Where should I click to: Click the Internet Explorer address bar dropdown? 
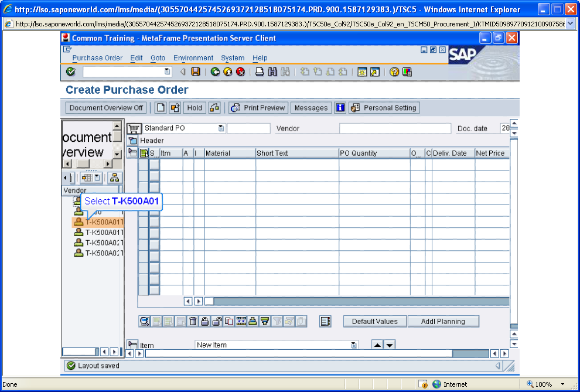pyautogui.click(x=570, y=24)
